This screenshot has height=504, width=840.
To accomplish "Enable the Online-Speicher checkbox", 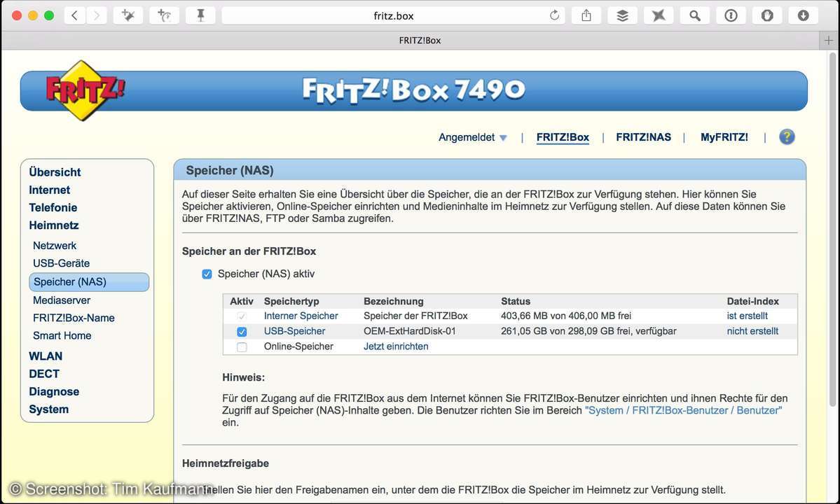I will click(242, 347).
